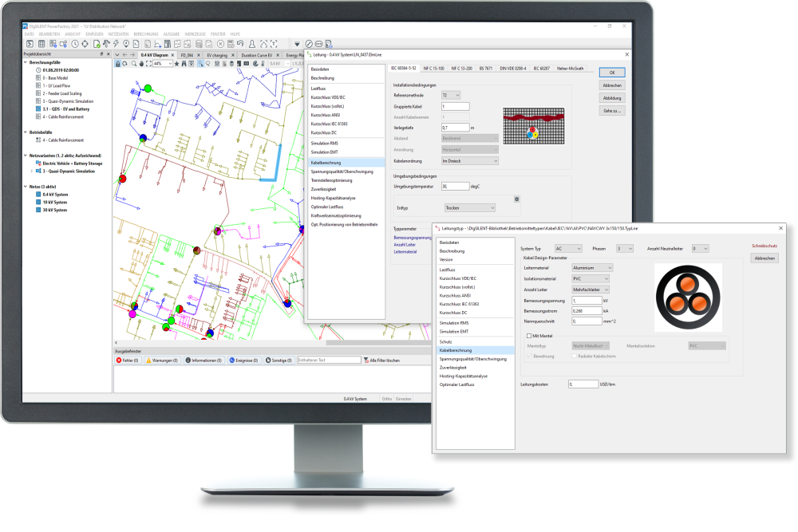This screenshot has height=532, width=798.
Task: Click the star bookmark icon in diagram toolbar
Action: pyautogui.click(x=176, y=64)
